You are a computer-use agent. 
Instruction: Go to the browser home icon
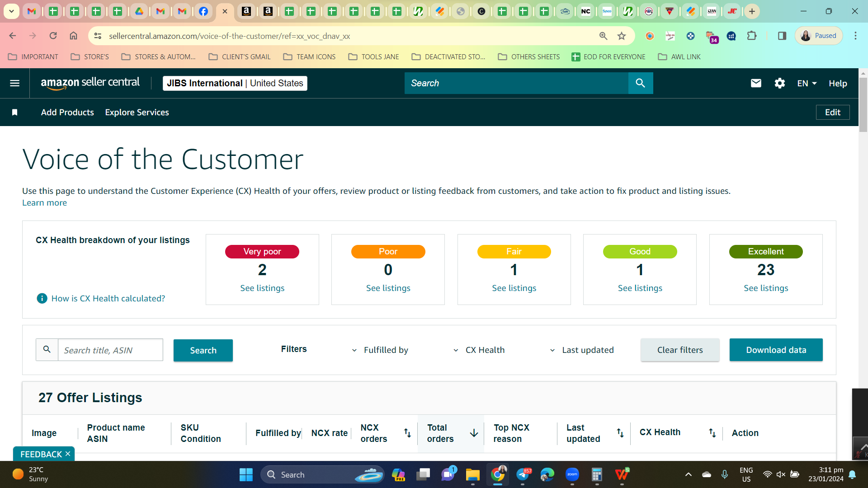click(73, 36)
